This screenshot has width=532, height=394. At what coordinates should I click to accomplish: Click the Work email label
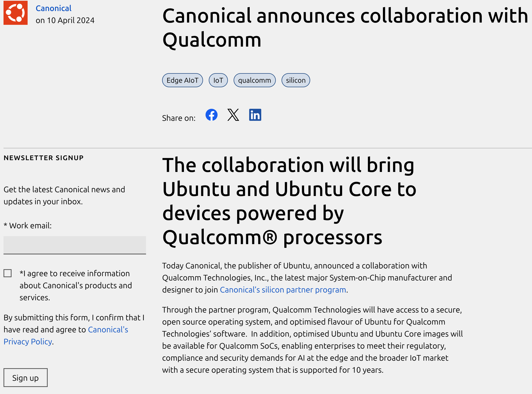(x=28, y=226)
